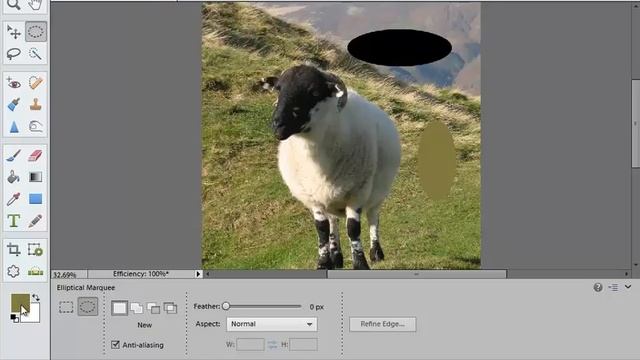Select the Red Eye Removal tool
640x360 pixels.
(13, 83)
